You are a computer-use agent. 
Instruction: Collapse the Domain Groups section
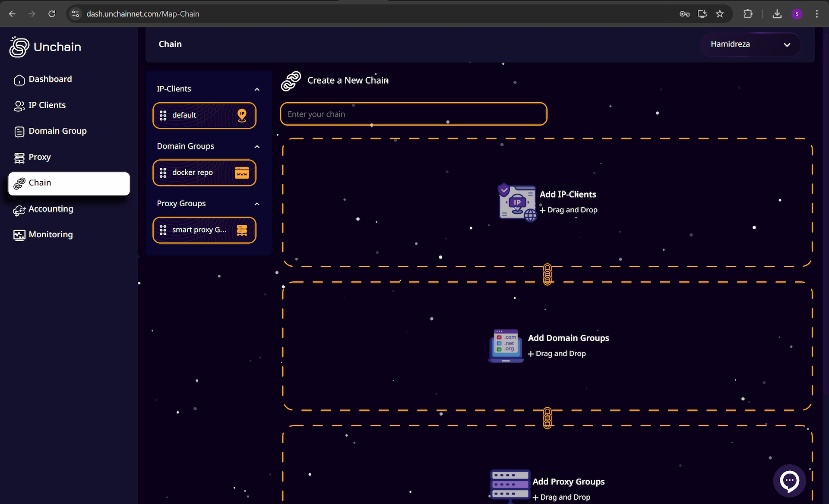pyautogui.click(x=257, y=147)
